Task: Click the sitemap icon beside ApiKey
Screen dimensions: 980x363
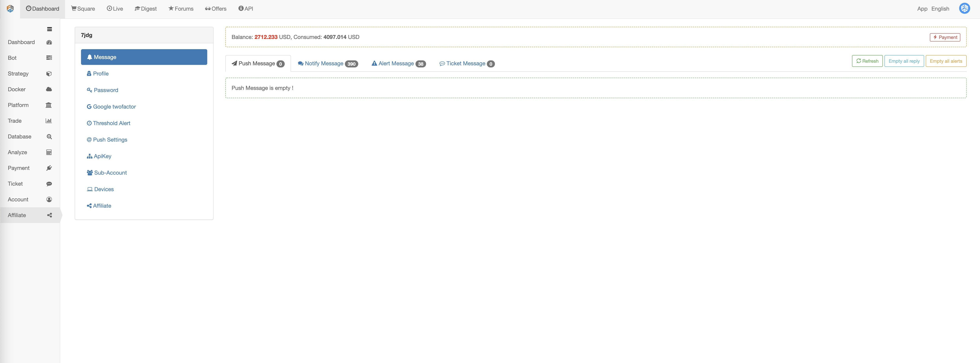Action: 89,156
